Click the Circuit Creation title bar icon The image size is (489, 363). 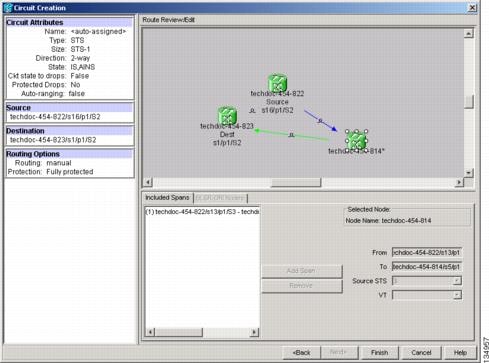point(8,7)
